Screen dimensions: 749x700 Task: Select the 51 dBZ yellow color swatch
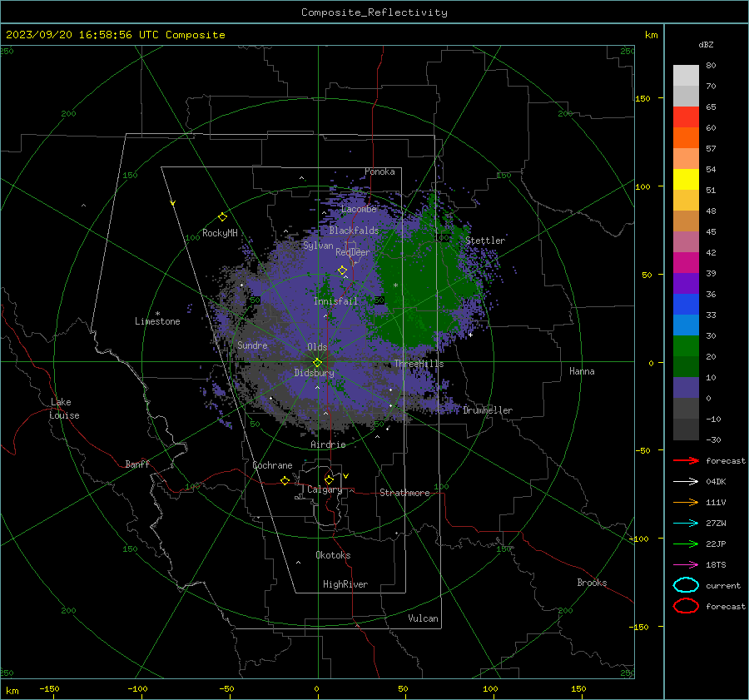click(686, 179)
